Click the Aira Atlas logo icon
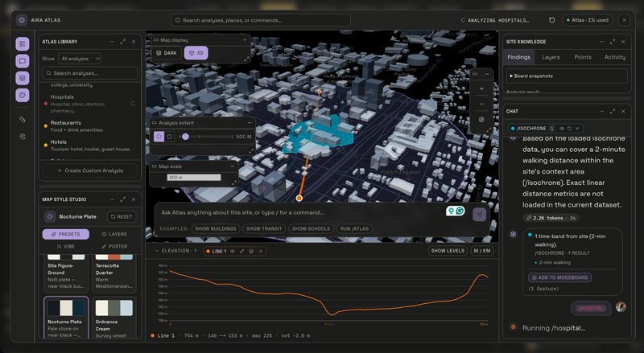Screen dimensions: 644x353 click(x=22, y=20)
